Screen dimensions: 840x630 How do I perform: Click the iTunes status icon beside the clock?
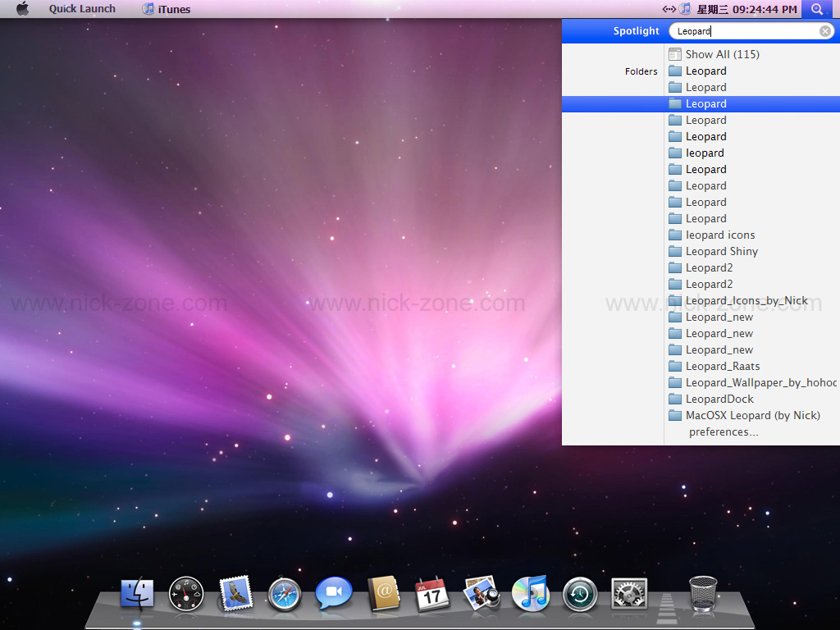pos(685,8)
